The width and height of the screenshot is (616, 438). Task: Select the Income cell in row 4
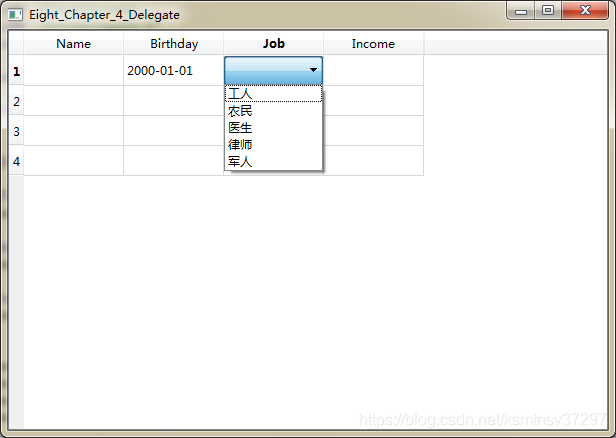pyautogui.click(x=373, y=161)
